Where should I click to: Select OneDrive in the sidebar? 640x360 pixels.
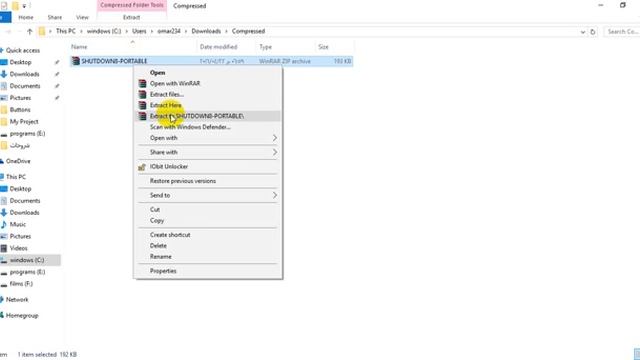tap(18, 161)
